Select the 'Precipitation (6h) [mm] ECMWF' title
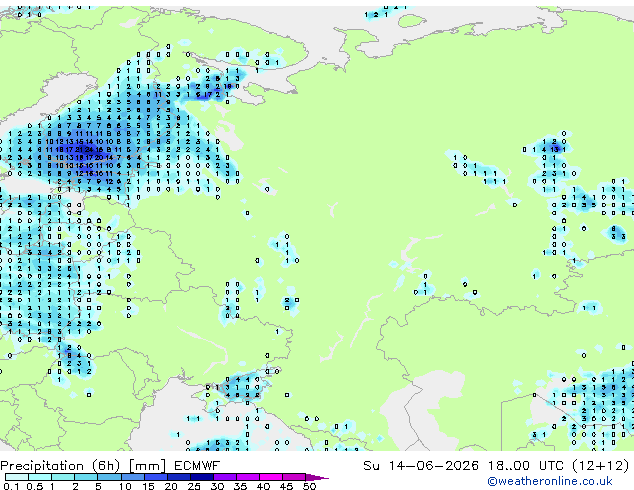 coord(110,466)
